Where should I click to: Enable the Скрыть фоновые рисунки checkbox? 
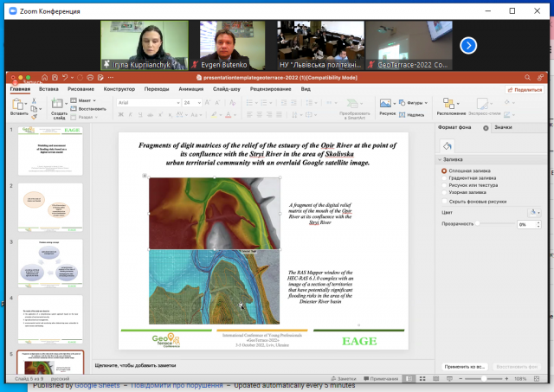(445, 200)
